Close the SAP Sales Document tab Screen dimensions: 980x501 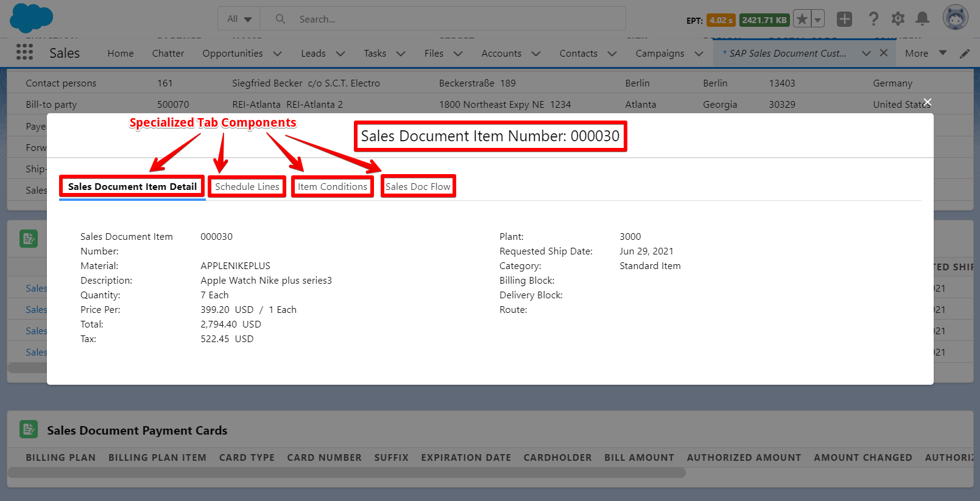884,53
